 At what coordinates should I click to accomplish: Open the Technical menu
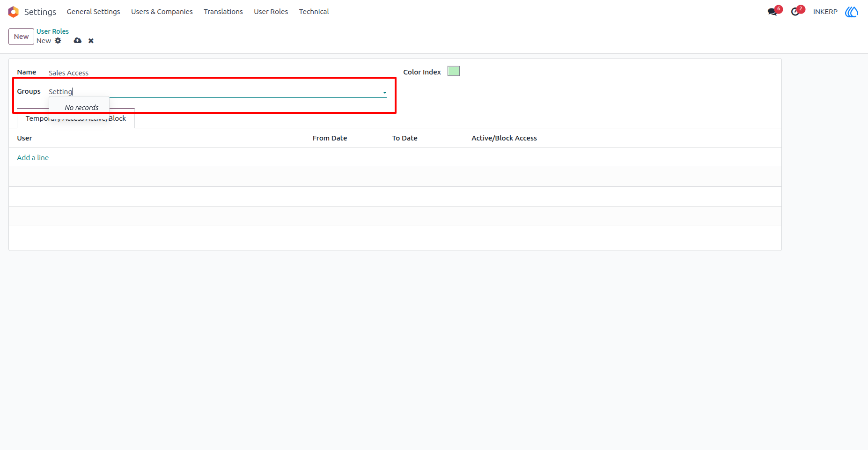(314, 12)
